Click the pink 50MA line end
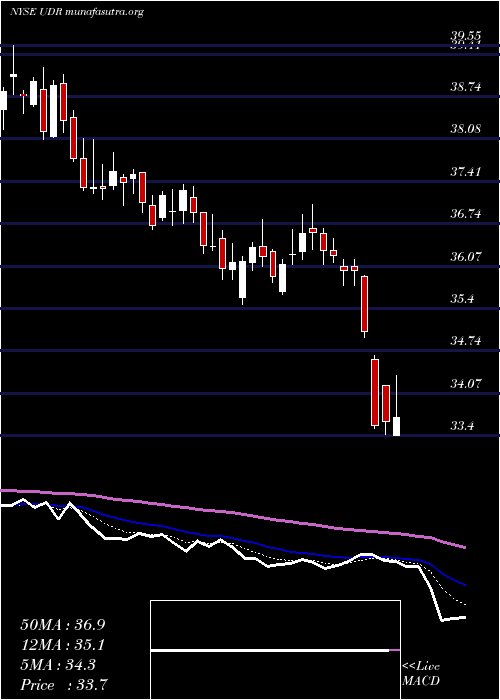The width and height of the screenshot is (500, 700). click(464, 547)
